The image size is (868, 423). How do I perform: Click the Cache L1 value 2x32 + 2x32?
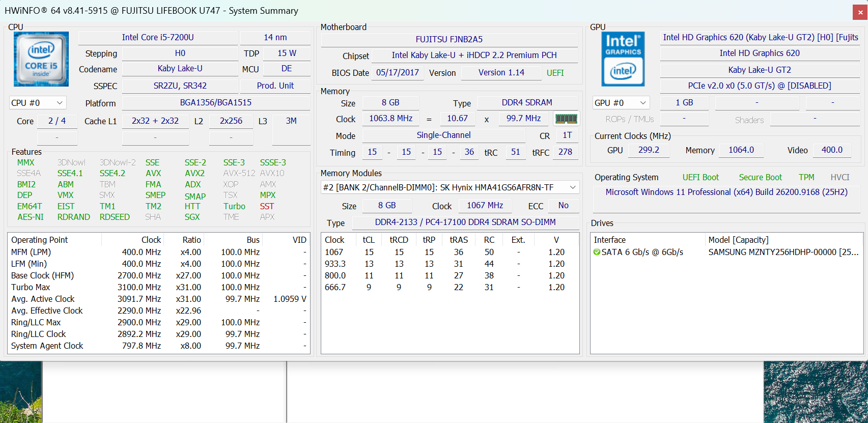click(x=155, y=121)
